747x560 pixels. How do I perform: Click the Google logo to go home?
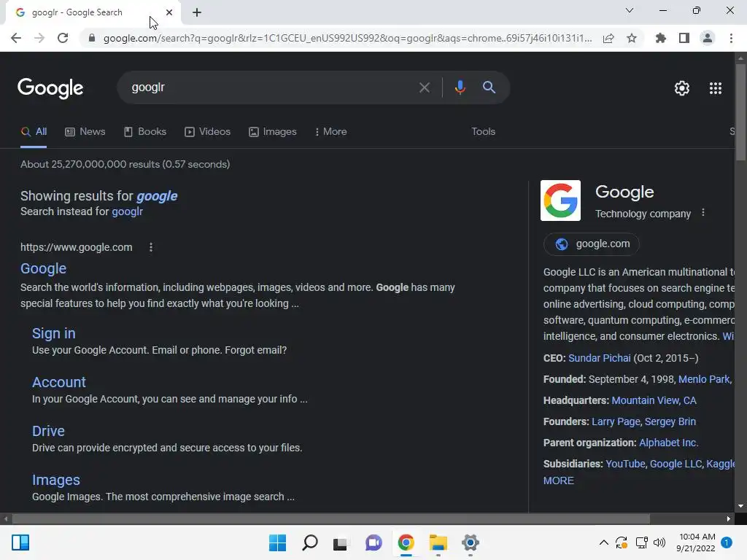(x=50, y=88)
